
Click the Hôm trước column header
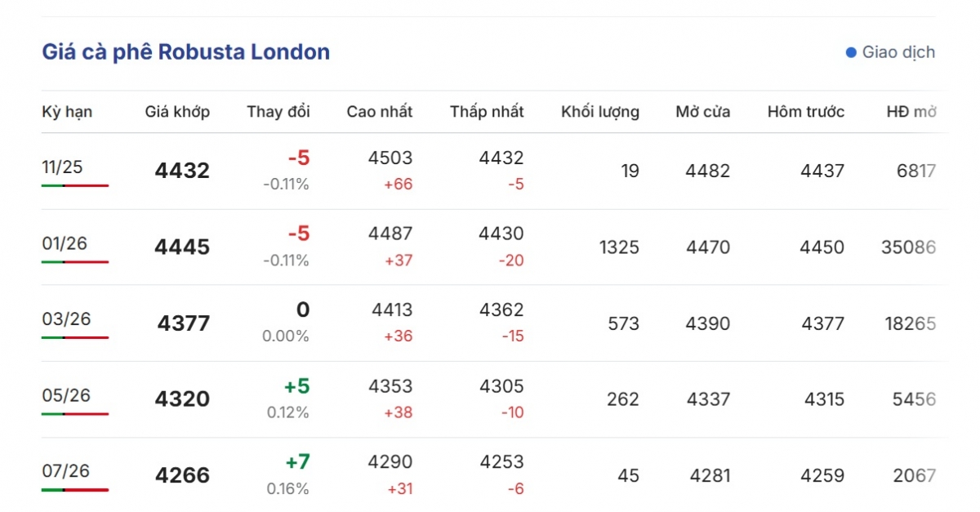pyautogui.click(x=806, y=112)
